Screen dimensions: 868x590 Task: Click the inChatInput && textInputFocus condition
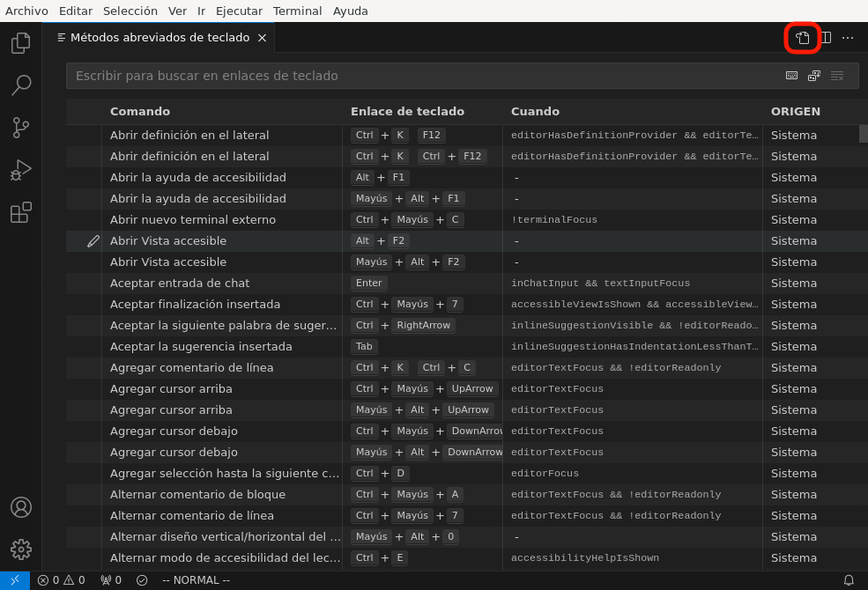[600, 283]
